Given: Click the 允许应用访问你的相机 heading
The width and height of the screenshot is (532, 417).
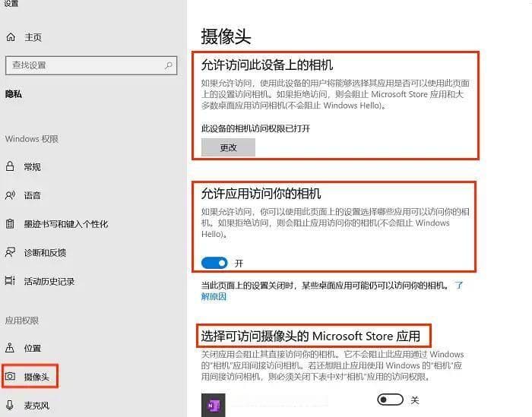Looking at the screenshot, I should click(x=261, y=194).
